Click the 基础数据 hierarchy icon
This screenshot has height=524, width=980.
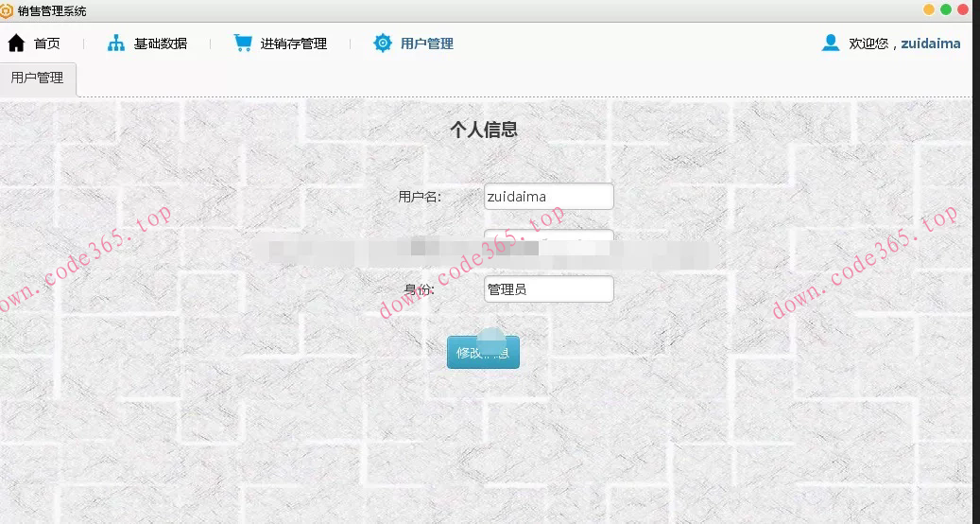pyautogui.click(x=116, y=44)
